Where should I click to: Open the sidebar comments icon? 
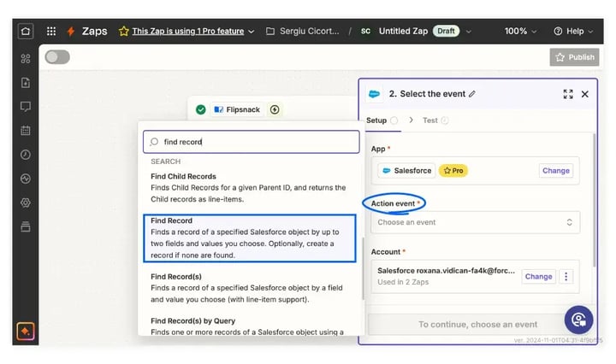(26, 107)
